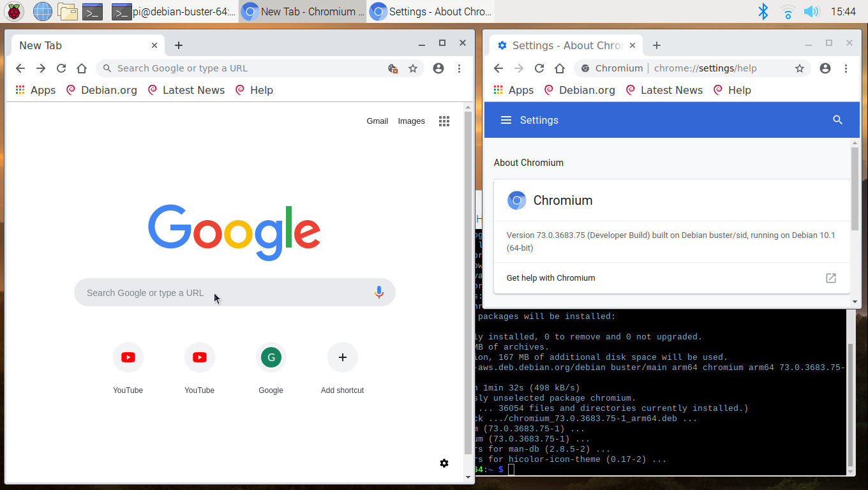Click Get help with Chromium
The height and width of the screenshot is (490, 868).
672,278
